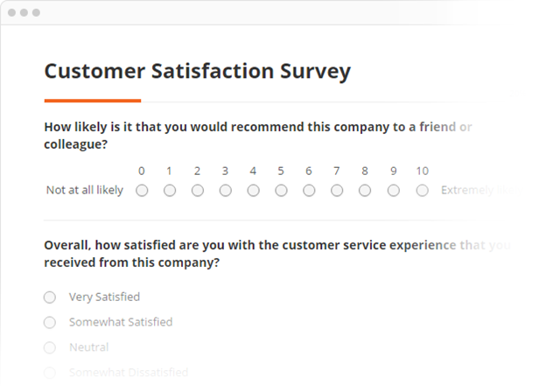Viewport: 546px width, 392px height.
Task: Select rating 0 on the recommendation scale
Action: 142,190
